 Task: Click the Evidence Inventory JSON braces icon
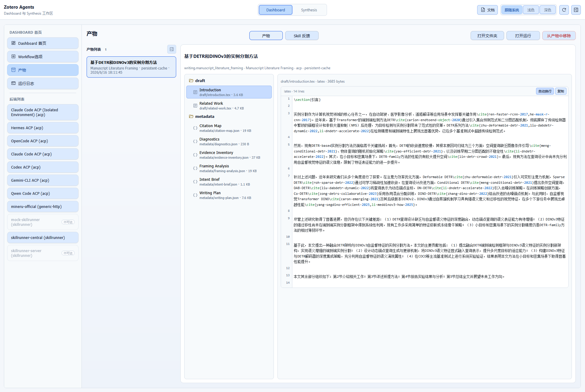click(195, 155)
